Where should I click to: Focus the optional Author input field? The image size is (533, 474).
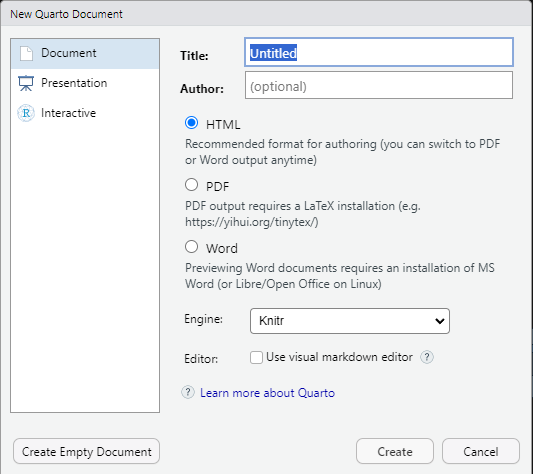click(379, 85)
